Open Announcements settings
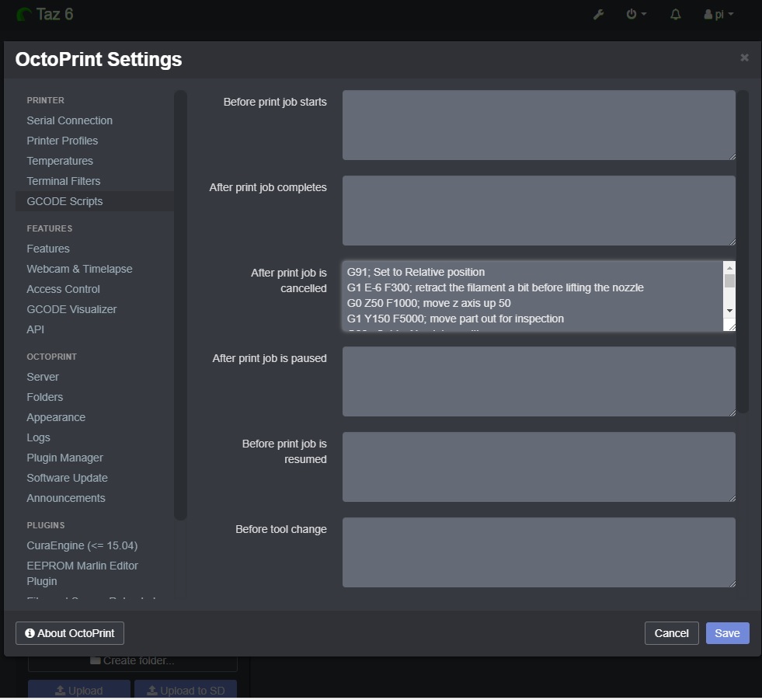Viewport: 762px width, 700px height. point(65,498)
